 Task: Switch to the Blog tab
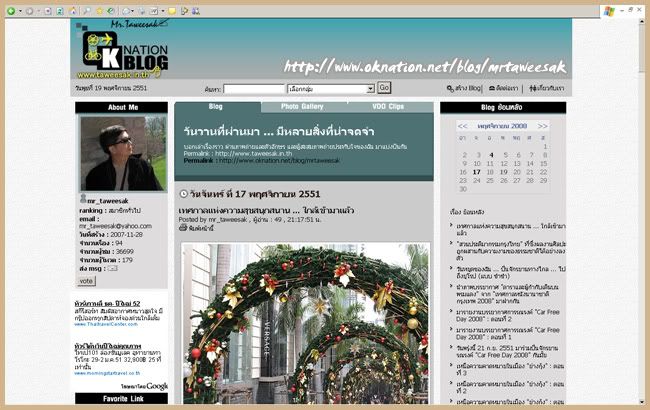click(216, 107)
